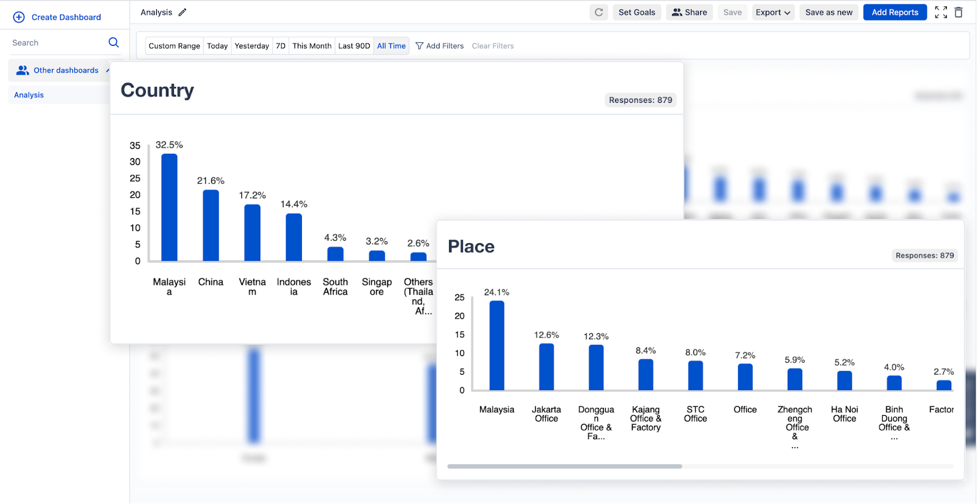Click the Create Dashboard link
The width and height of the screenshot is (980, 504).
coord(66,17)
